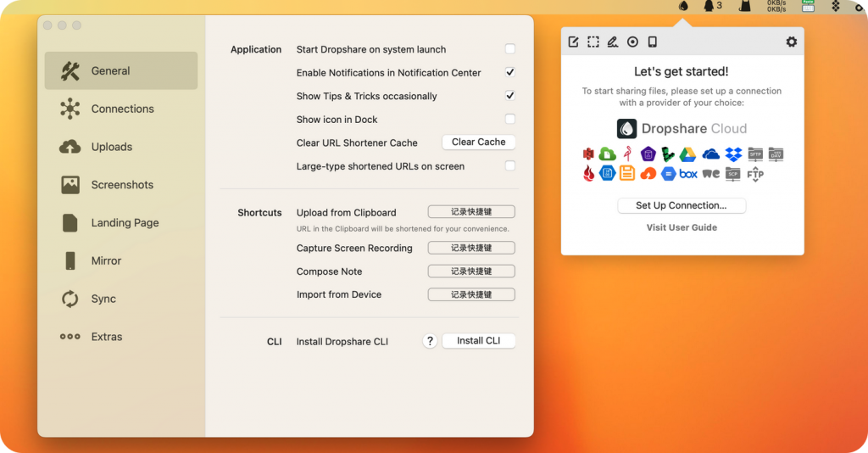Image resolution: width=868 pixels, height=453 pixels.
Task: Click the capture screen area icon
Action: (x=593, y=42)
